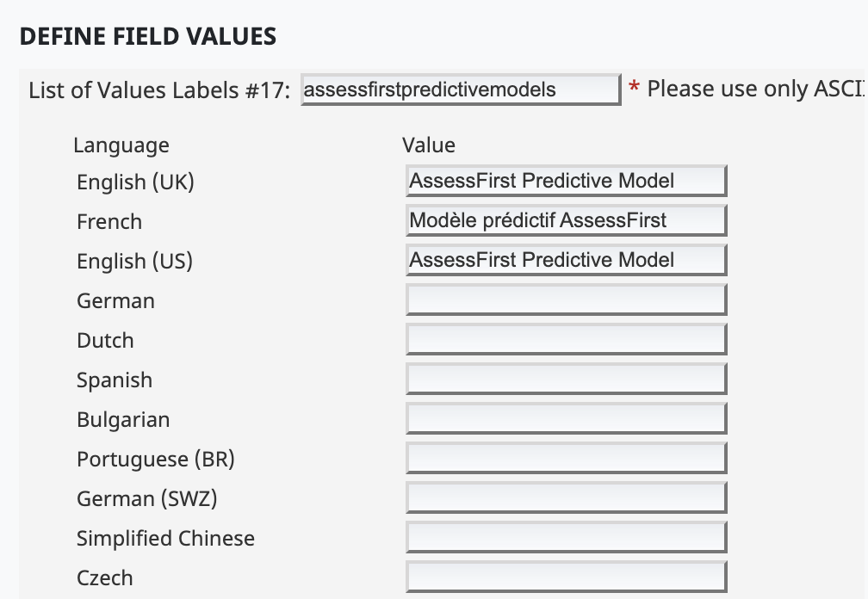Click the Simplified Chinese language label
This screenshot has height=599, width=868.
click(x=165, y=539)
